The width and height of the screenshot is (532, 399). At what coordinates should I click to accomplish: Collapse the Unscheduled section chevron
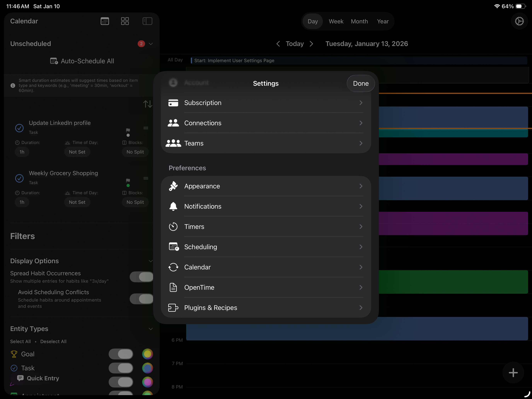(151, 44)
